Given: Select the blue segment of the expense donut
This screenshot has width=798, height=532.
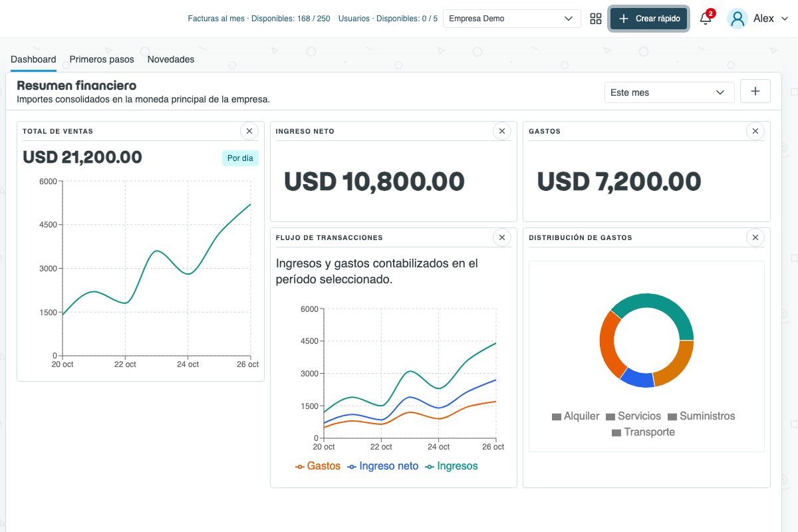Looking at the screenshot, I should (637, 378).
